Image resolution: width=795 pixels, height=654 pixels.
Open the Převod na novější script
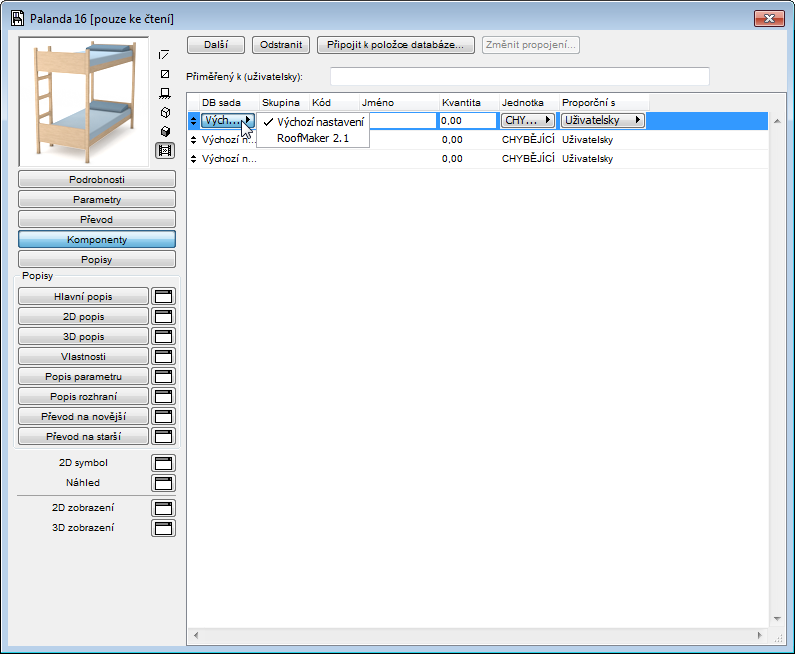click(83, 417)
